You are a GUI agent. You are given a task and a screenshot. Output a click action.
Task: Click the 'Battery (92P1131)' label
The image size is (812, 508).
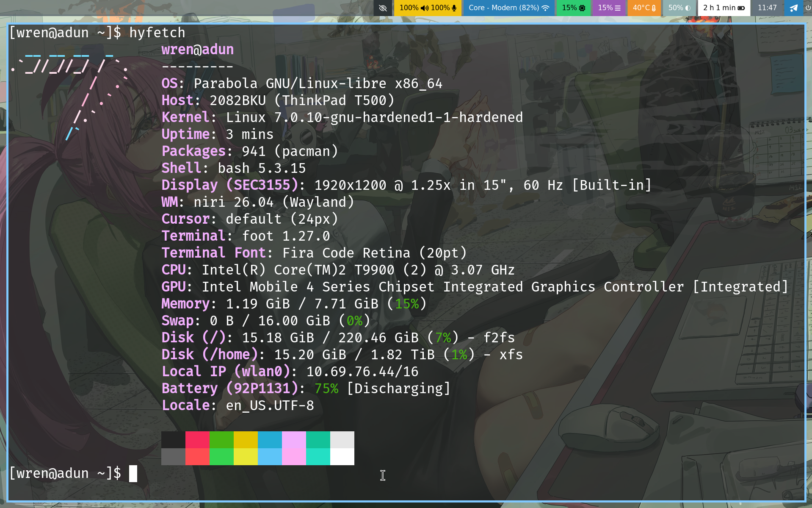(229, 389)
